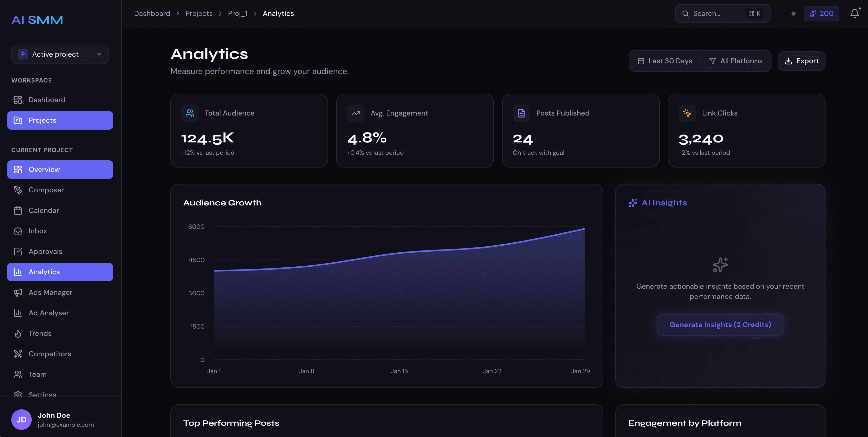
Task: Click the 200 credits button
Action: coord(821,14)
